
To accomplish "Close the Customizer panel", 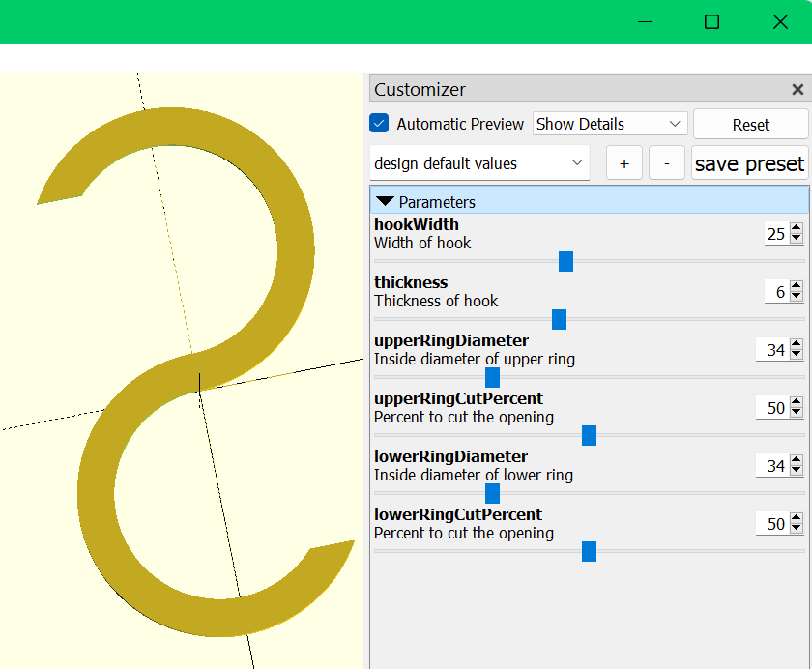I will point(798,89).
